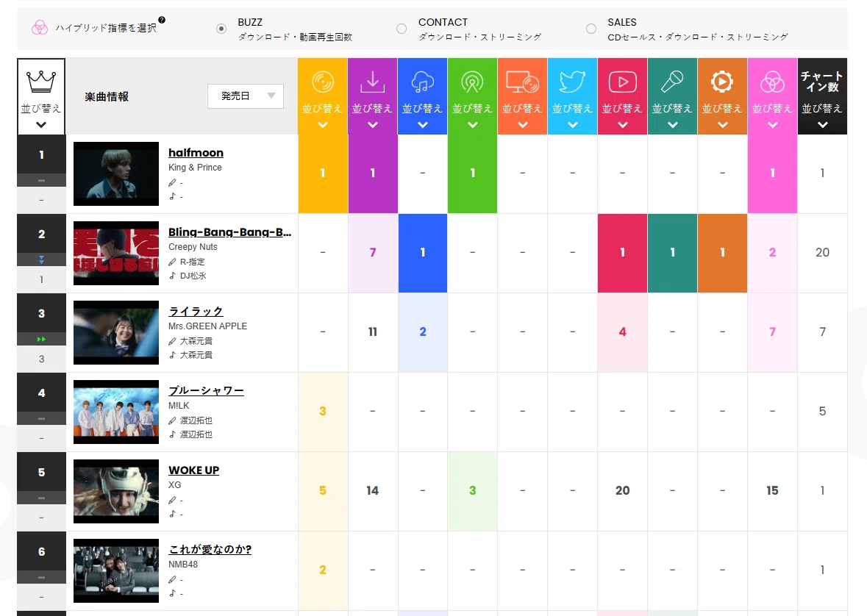The width and height of the screenshot is (867, 616).
Task: Select the BUZZ radio button
Action: click(x=221, y=29)
